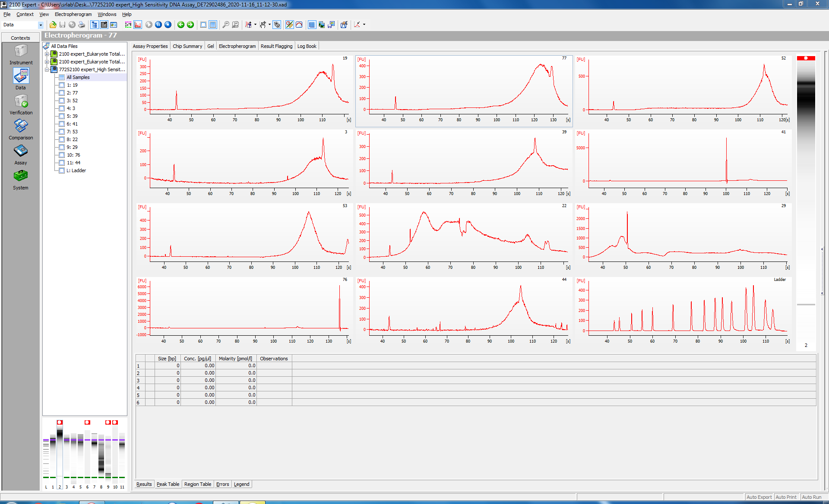Collapse the 77252100 expert_High Sensitivity entry
Screen dimensions: 829x504
pos(47,69)
